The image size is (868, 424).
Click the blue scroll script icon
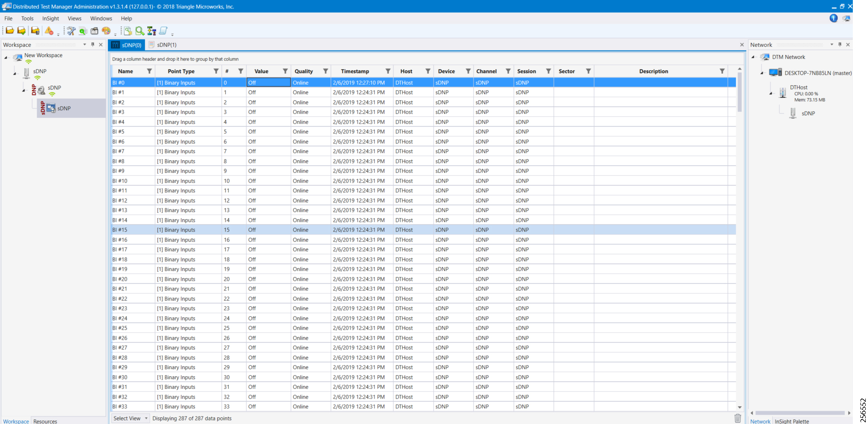(163, 31)
